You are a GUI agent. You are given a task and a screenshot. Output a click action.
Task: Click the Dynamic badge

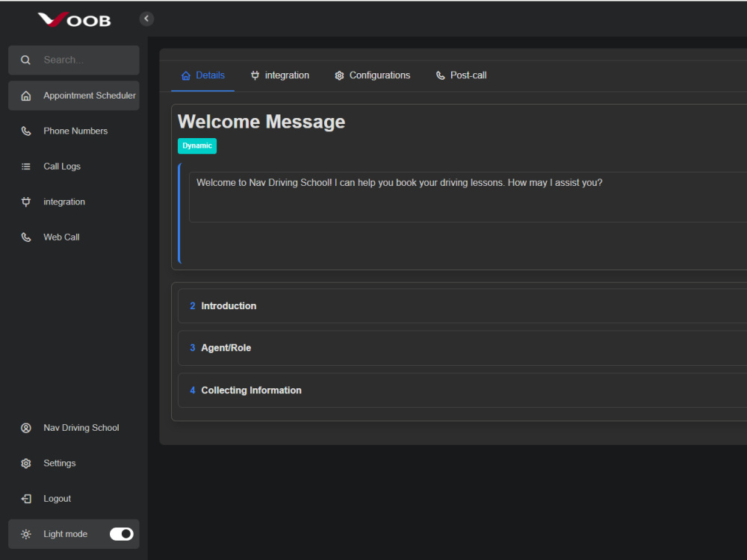coord(197,146)
